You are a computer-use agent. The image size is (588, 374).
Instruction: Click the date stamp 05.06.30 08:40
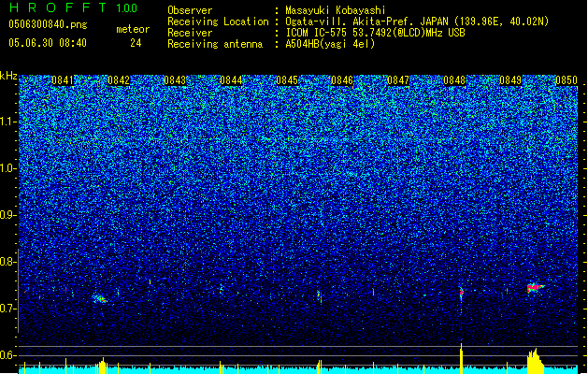tap(48, 43)
